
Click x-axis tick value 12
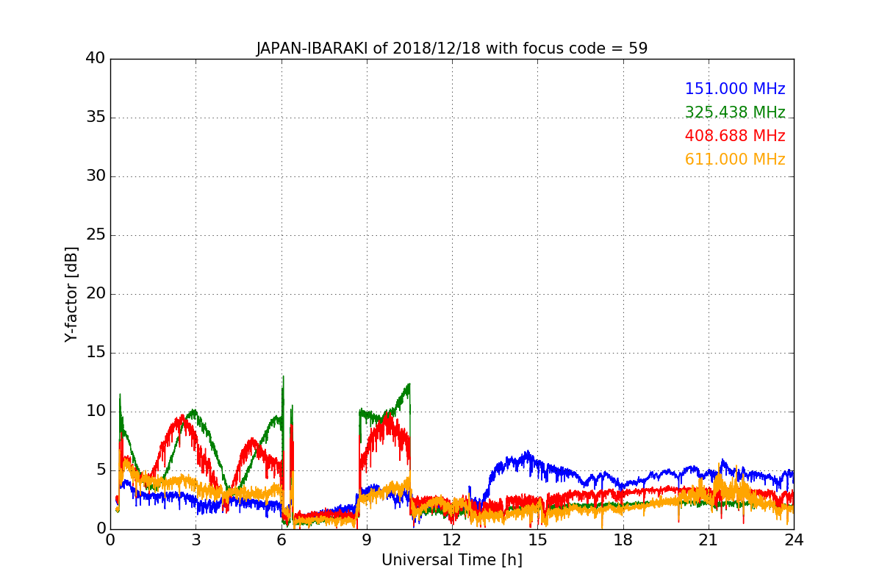[452, 540]
